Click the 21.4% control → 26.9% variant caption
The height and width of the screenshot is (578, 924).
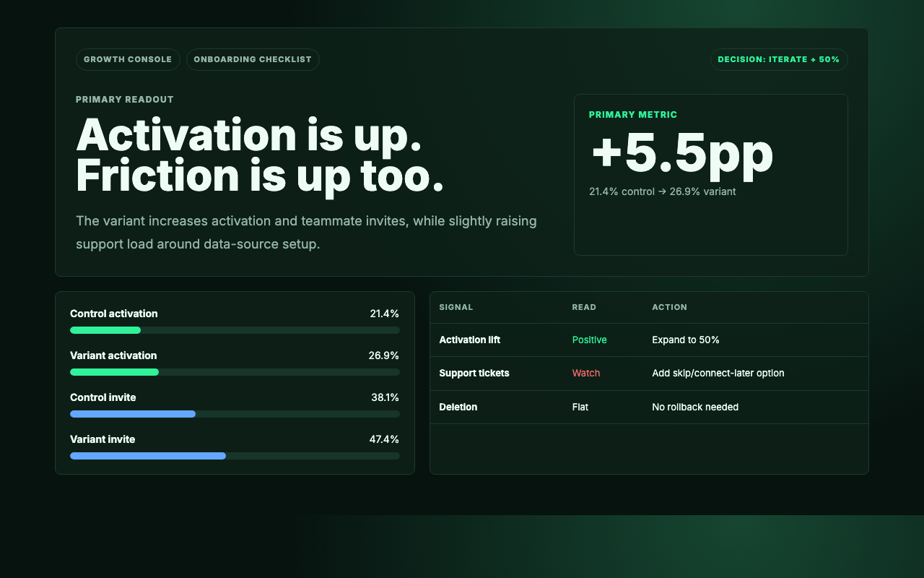[662, 191]
